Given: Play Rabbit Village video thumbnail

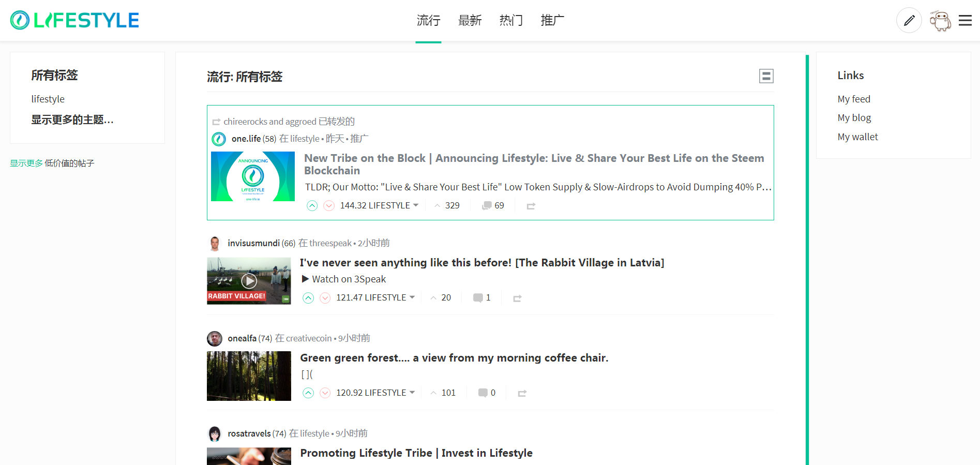Looking at the screenshot, I should tap(249, 281).
